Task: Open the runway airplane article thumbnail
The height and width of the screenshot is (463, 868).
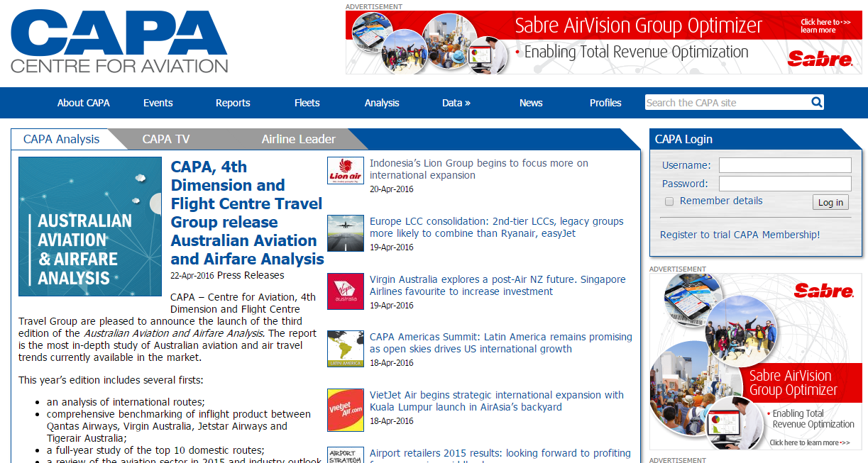Action: 346,234
